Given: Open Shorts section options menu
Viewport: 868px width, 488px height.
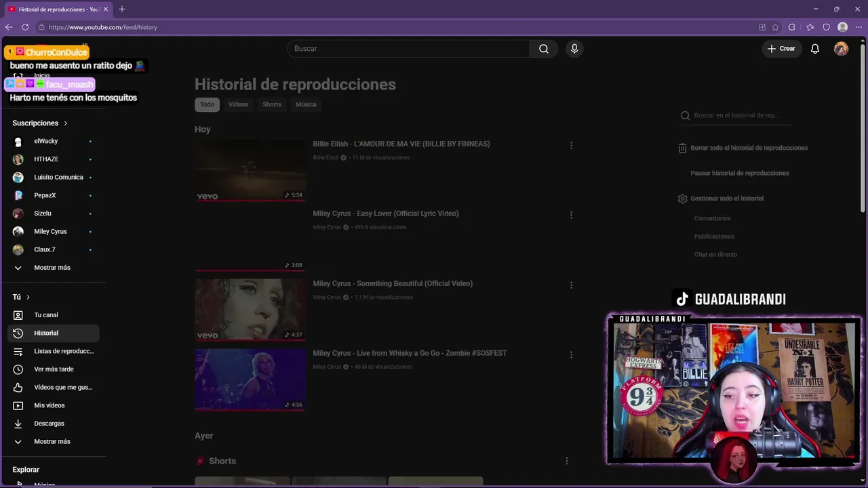Looking at the screenshot, I should tap(567, 461).
